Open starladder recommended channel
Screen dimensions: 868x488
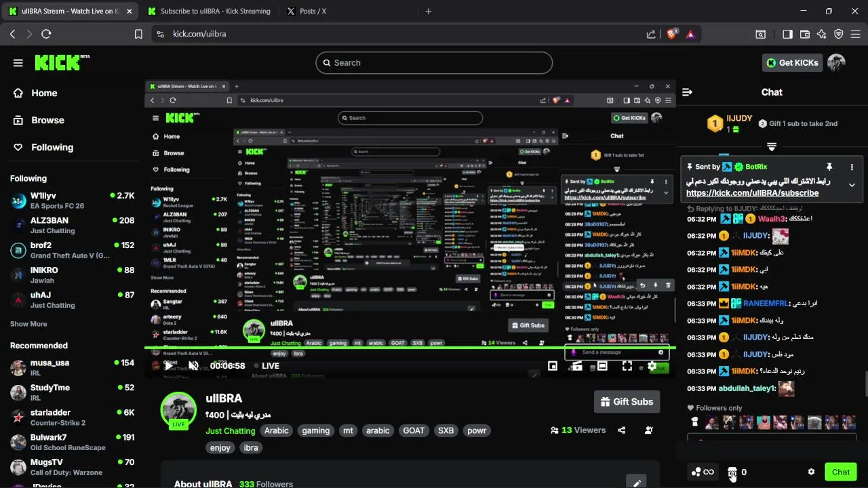[x=73, y=417]
